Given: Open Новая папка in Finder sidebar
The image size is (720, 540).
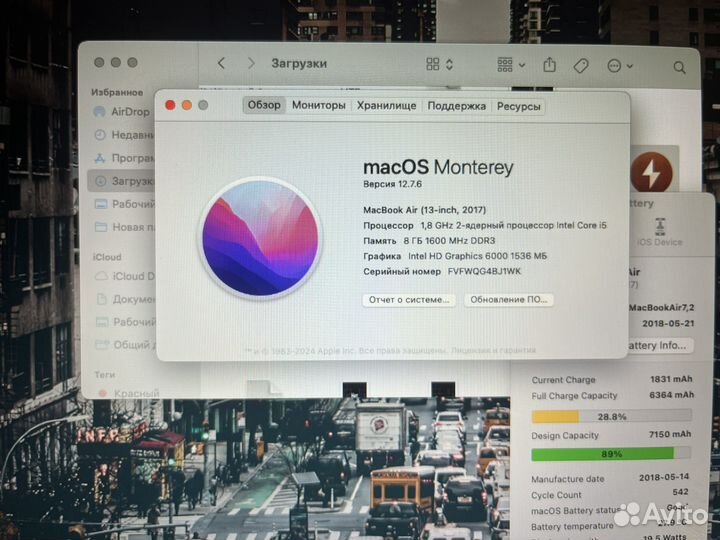Looking at the screenshot, I should 124,227.
